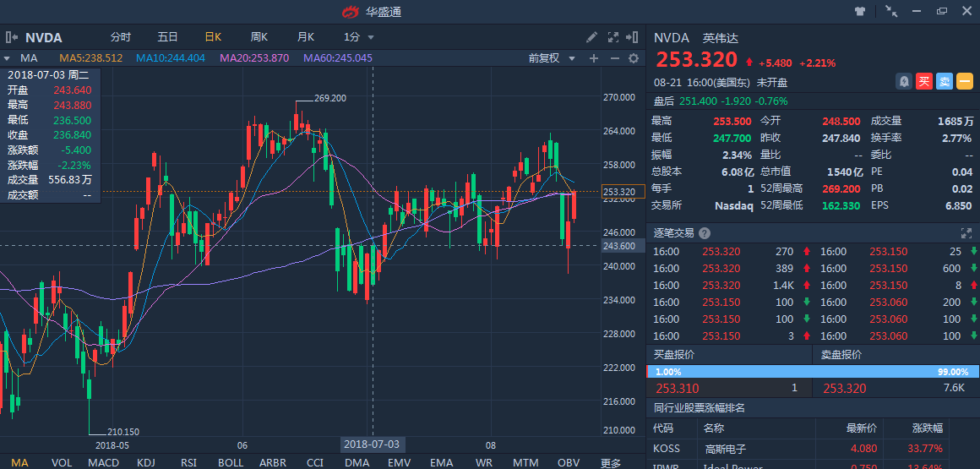Switch to 周K weekly chart tab

click(x=259, y=37)
